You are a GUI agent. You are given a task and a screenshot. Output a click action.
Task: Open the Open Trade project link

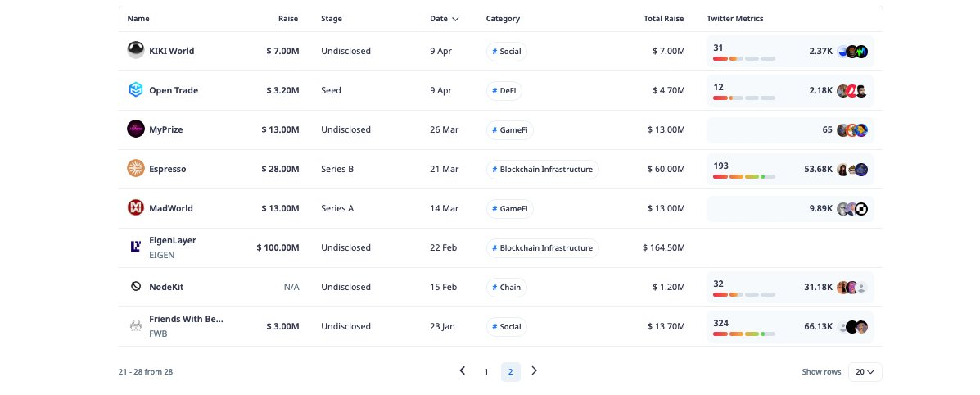(x=173, y=90)
